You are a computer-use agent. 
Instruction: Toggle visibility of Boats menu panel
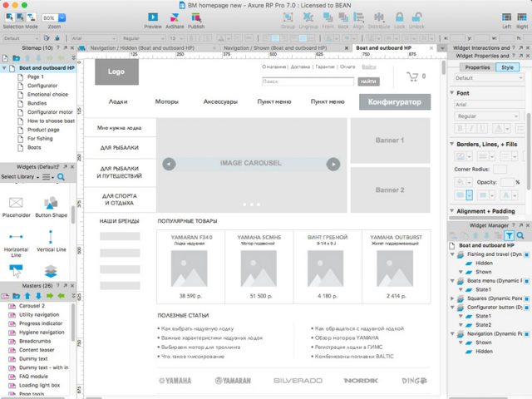click(526, 281)
